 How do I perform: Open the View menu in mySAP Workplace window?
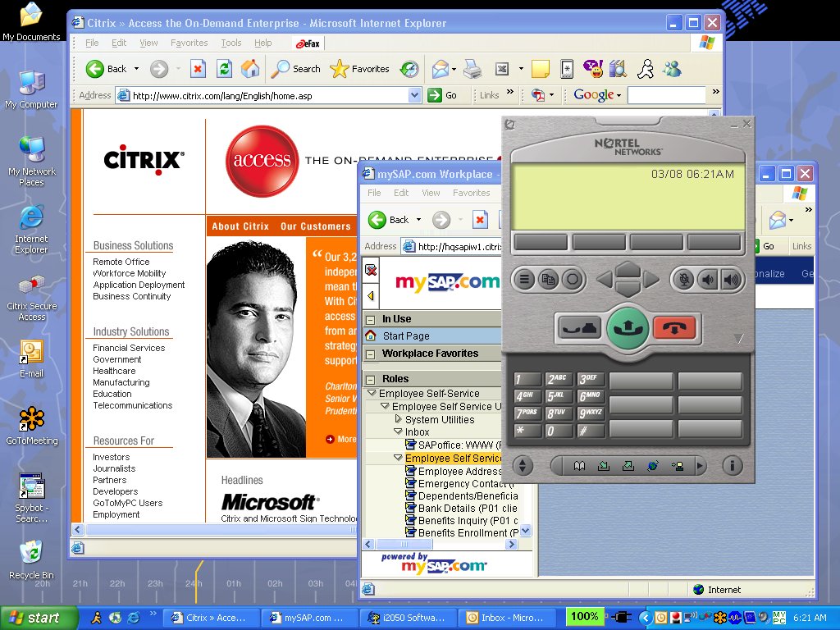tap(431, 193)
